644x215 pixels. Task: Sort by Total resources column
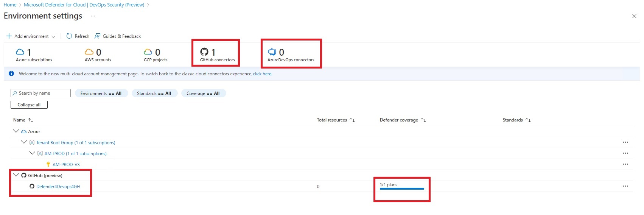coord(352,120)
